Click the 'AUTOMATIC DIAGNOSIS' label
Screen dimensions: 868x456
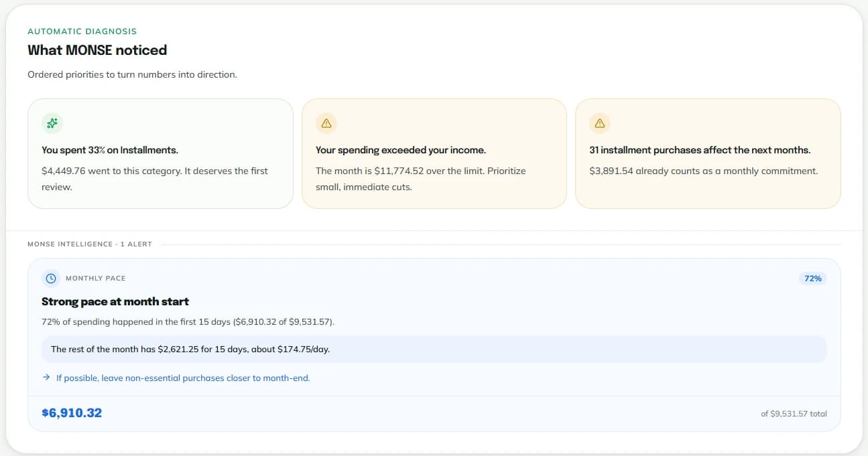coord(82,31)
